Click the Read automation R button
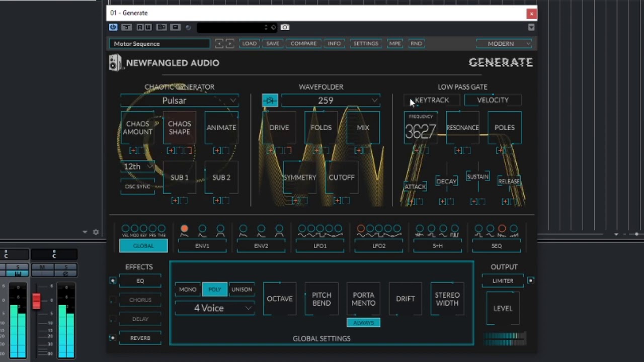 [140, 27]
